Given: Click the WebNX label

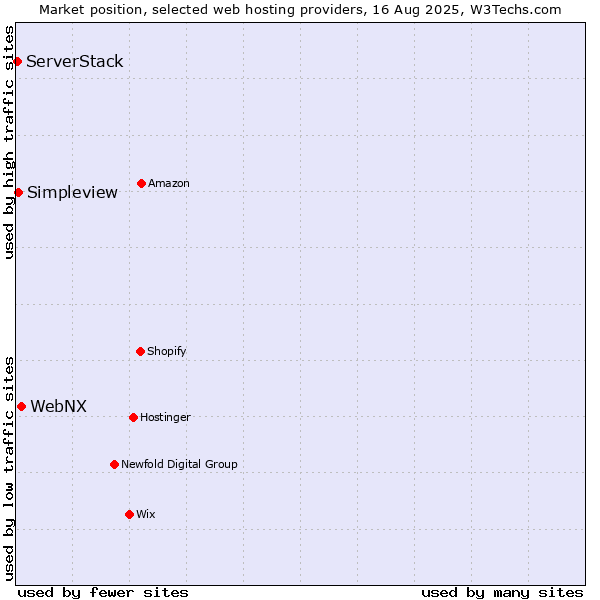Looking at the screenshot, I should coord(59,406).
